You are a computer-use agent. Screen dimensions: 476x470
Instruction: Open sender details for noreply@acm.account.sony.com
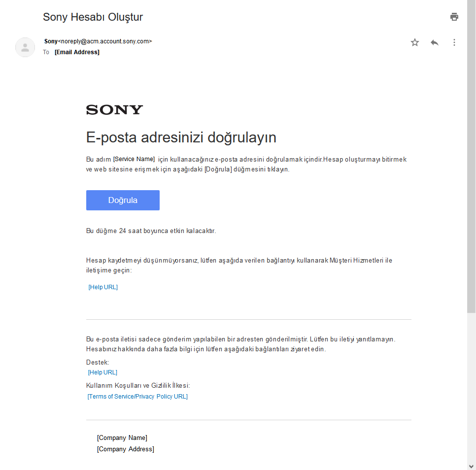[104, 41]
